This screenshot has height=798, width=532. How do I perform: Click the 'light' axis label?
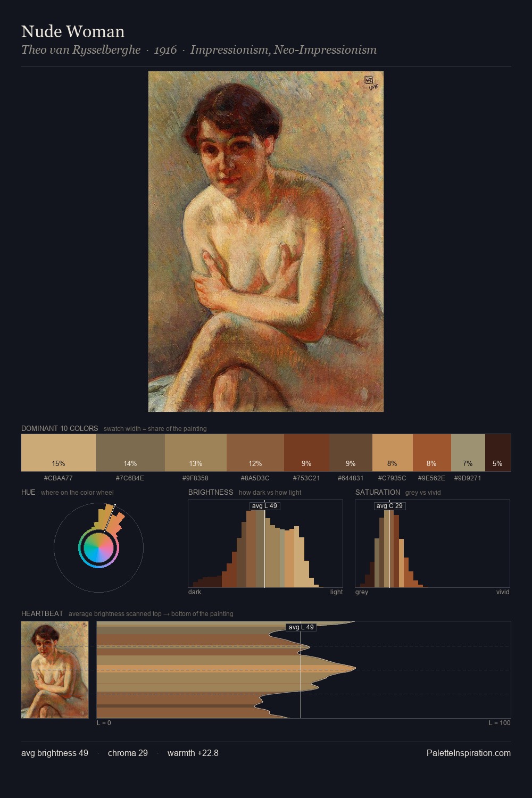tap(336, 592)
